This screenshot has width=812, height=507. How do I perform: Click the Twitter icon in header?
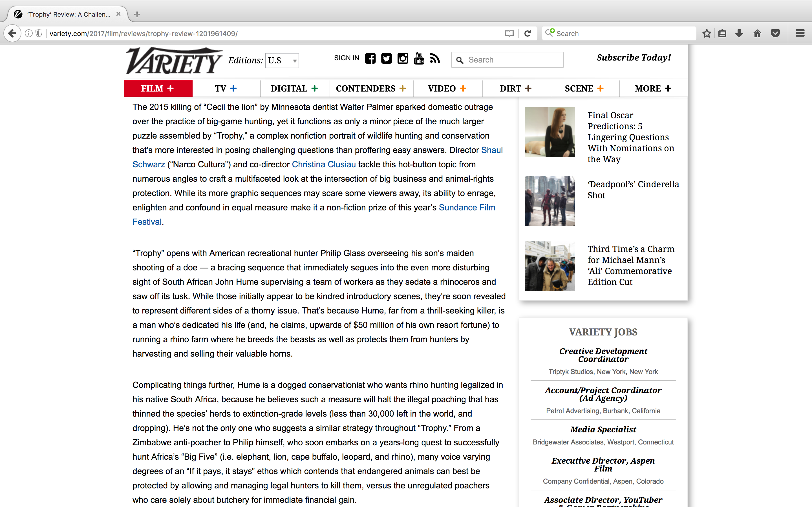386,59
